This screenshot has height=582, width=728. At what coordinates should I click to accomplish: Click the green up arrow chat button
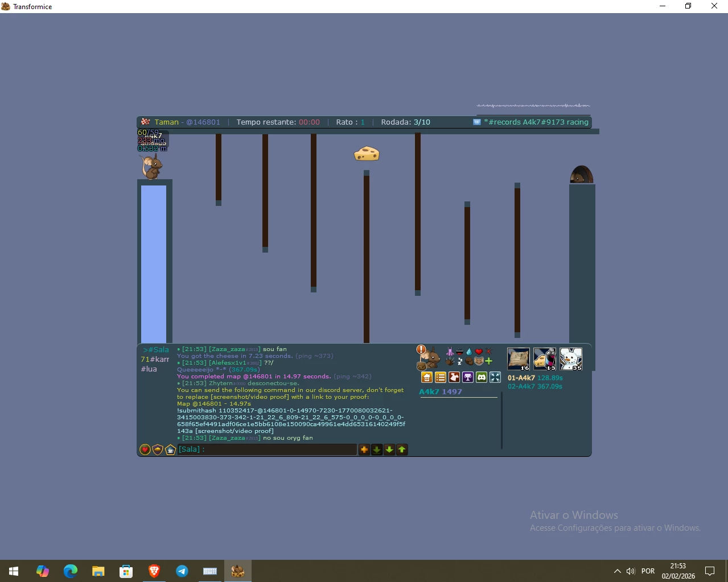pyautogui.click(x=402, y=449)
